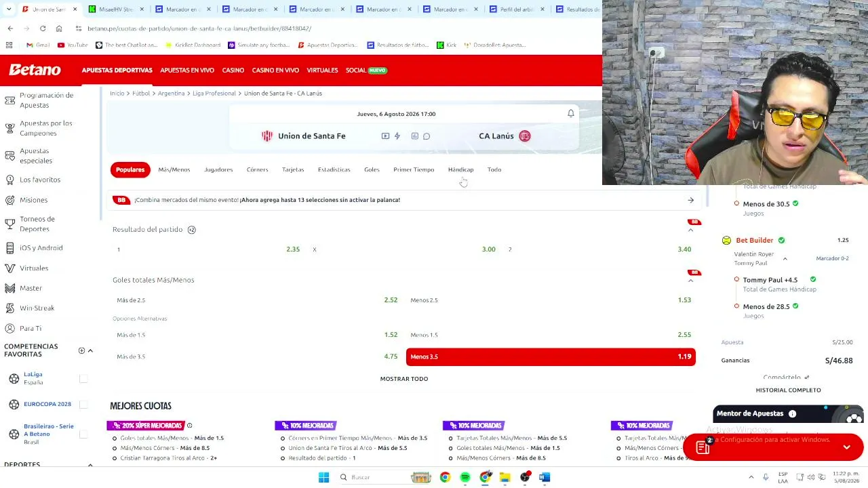868x488 pixels.
Task: Open the Liga Profesional breadcrumb link
Action: 214,94
